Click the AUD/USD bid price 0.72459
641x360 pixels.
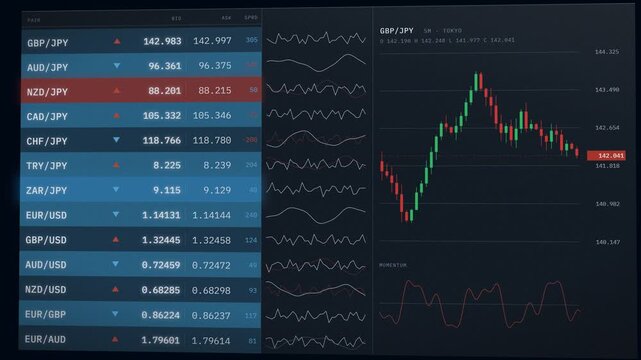point(161,265)
